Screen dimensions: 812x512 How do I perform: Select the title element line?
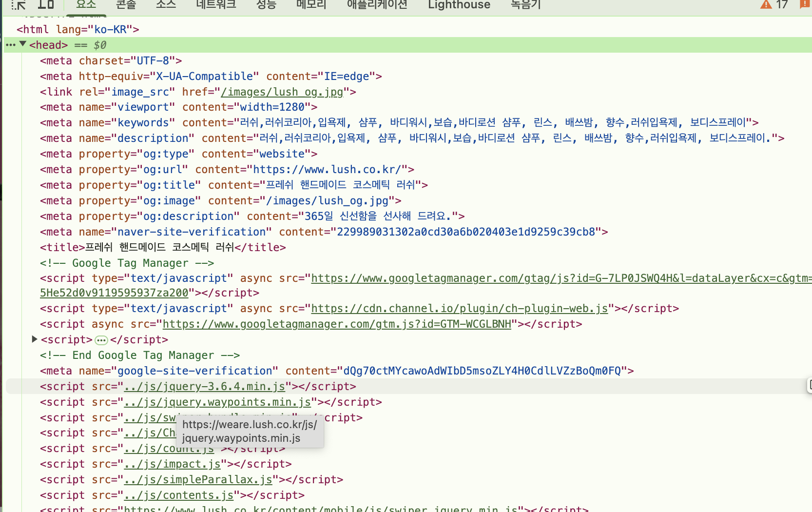click(x=163, y=247)
